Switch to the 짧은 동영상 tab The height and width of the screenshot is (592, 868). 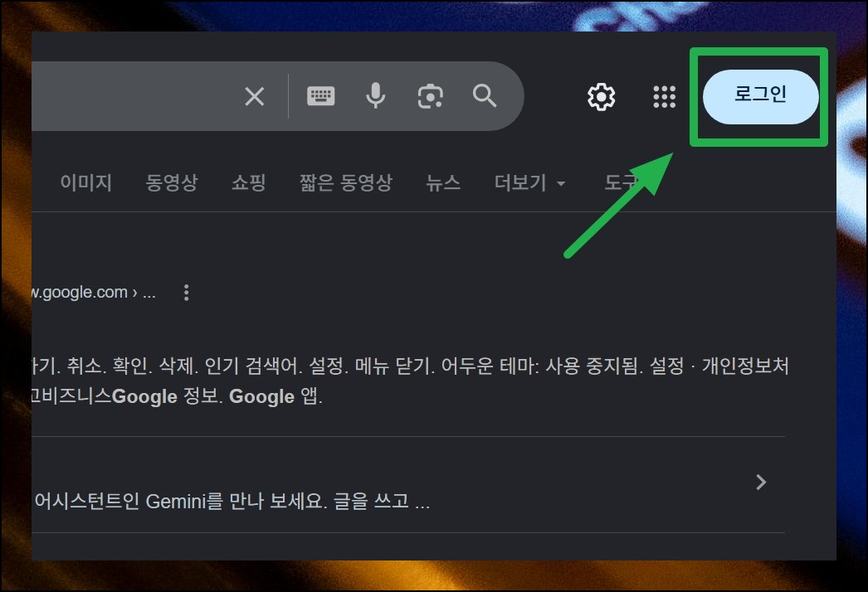345,182
